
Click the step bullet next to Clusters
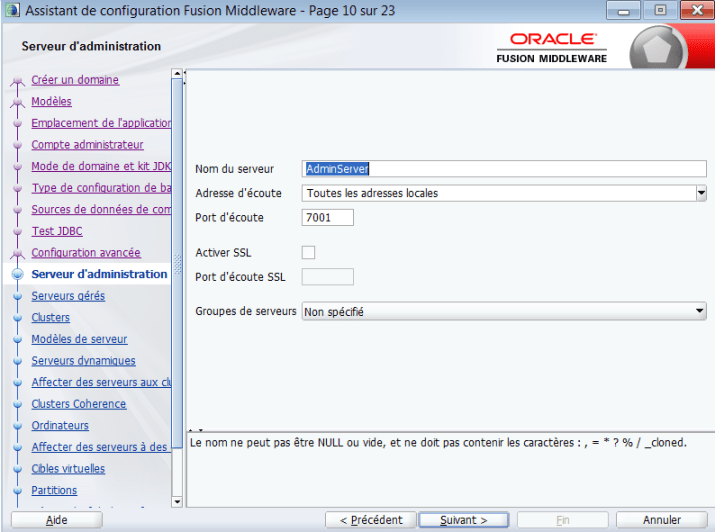click(17, 318)
